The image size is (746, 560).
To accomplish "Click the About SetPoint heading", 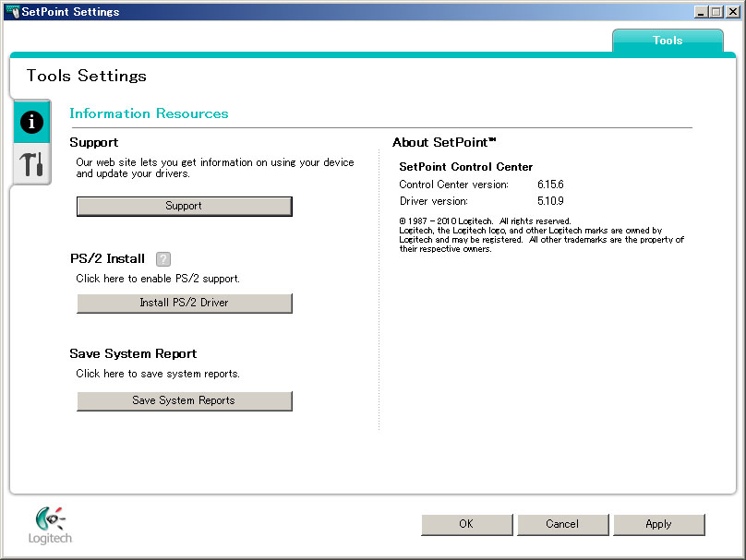I will (x=444, y=142).
